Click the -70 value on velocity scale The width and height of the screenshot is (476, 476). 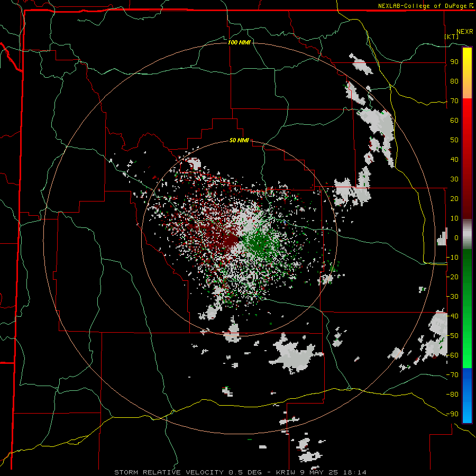click(x=452, y=375)
